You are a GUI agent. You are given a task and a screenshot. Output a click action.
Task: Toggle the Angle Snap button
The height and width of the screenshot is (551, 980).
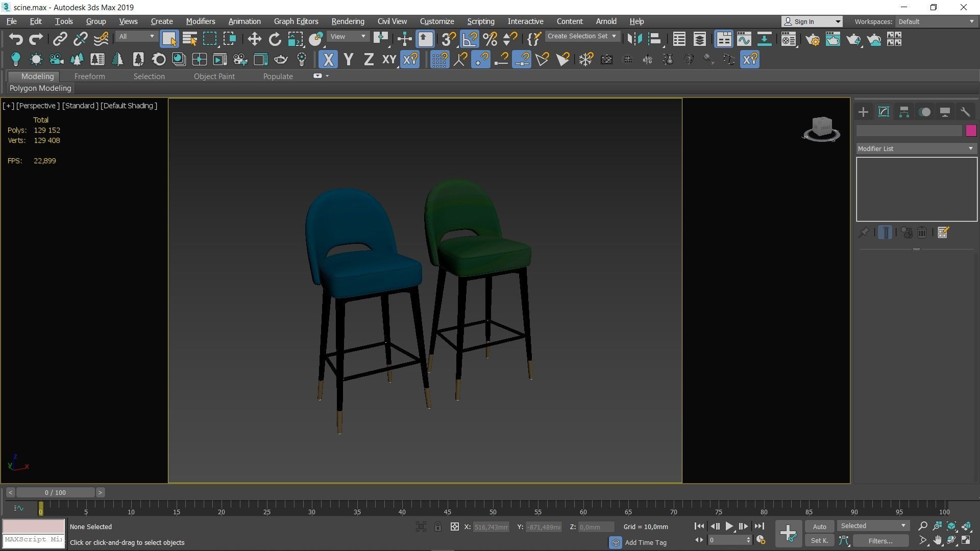[470, 39]
